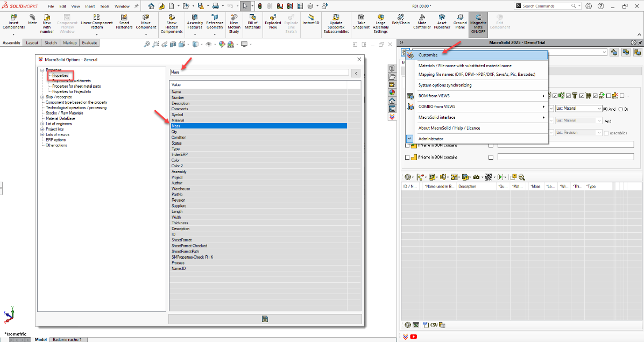Click first 'Name in BOM contains' text field
This screenshot has height=343, width=644.
pyautogui.click(x=565, y=145)
